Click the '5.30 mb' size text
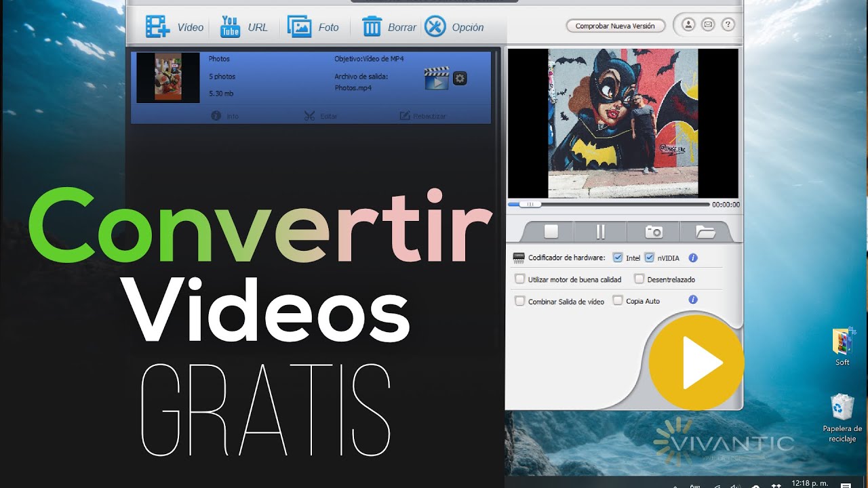 (x=221, y=94)
